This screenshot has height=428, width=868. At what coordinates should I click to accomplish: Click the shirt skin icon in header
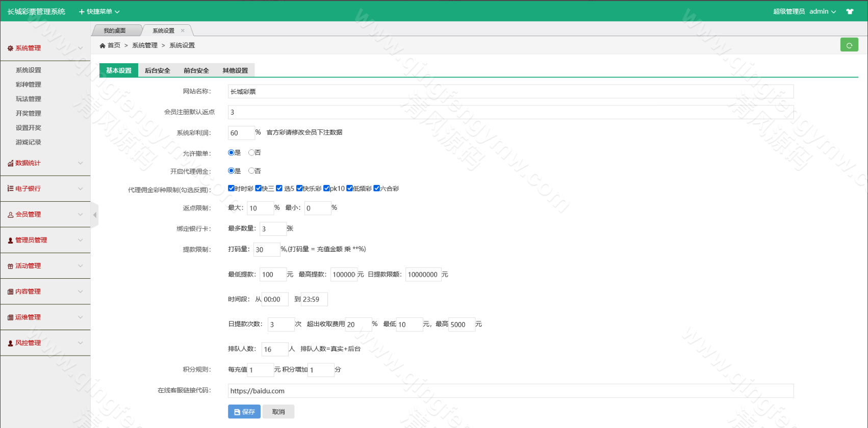coord(850,11)
